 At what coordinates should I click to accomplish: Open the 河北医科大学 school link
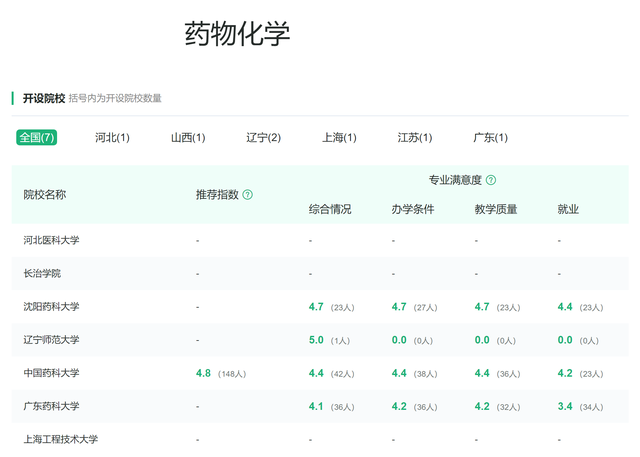click(x=51, y=240)
